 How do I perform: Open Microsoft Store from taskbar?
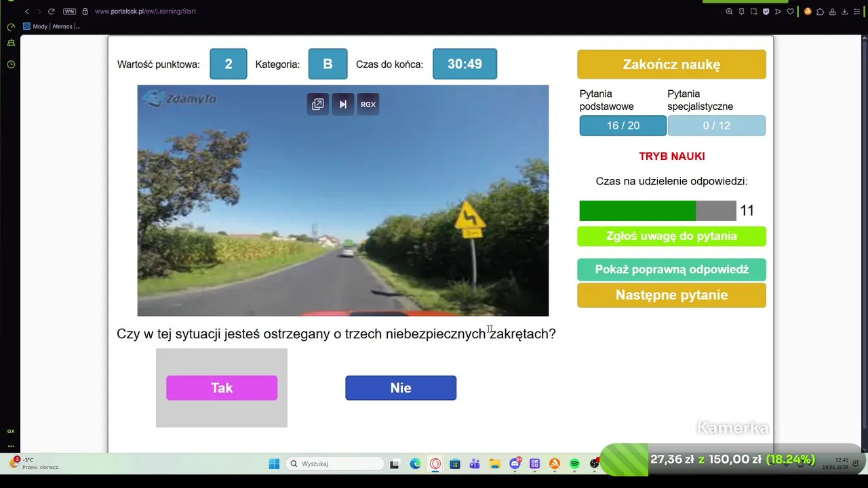[x=455, y=464]
